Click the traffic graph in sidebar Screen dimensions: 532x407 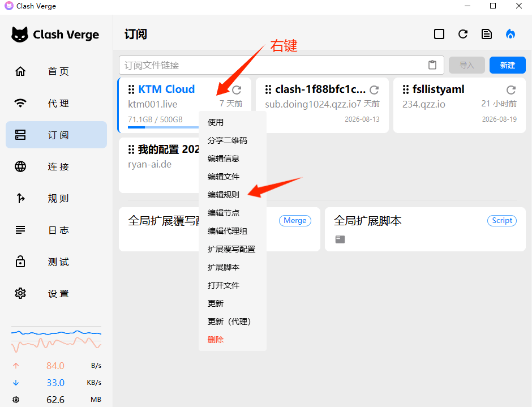57,340
